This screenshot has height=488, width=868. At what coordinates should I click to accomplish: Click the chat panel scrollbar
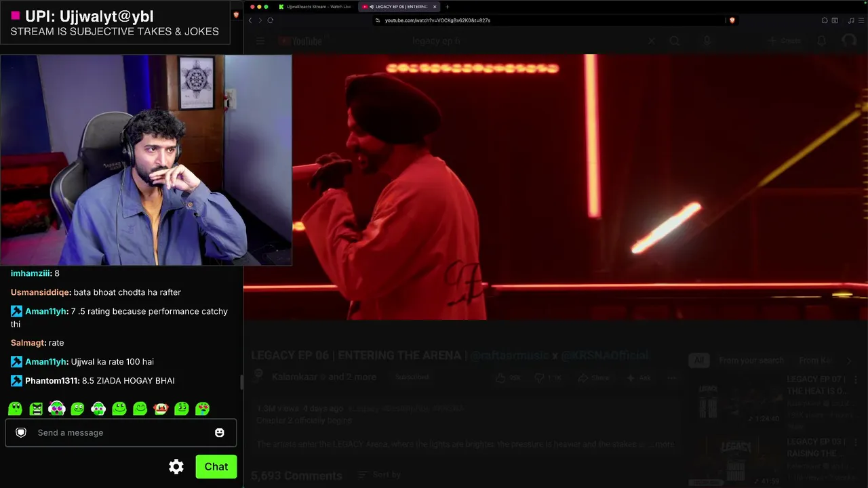pyautogui.click(x=241, y=382)
